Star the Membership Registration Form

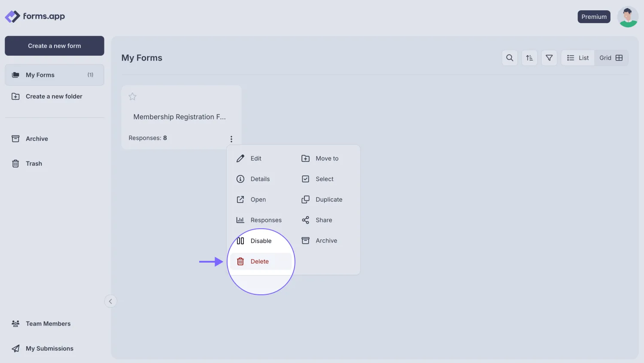[132, 96]
